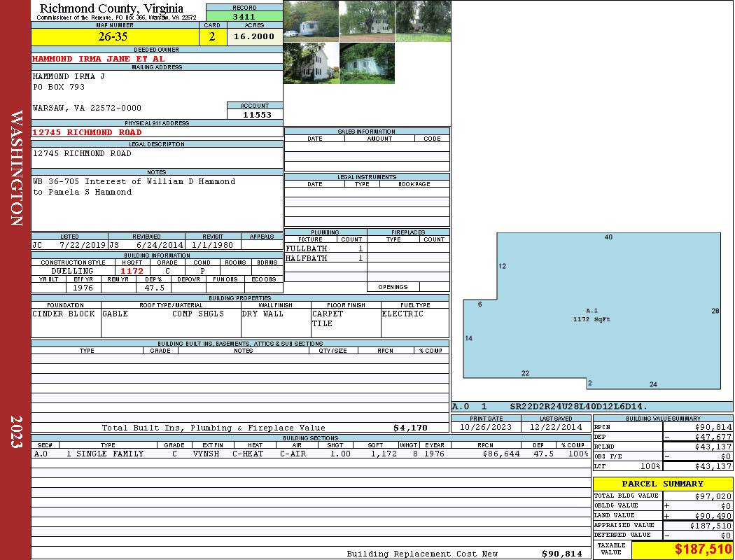Click the yellow card number 2 box

(212, 37)
